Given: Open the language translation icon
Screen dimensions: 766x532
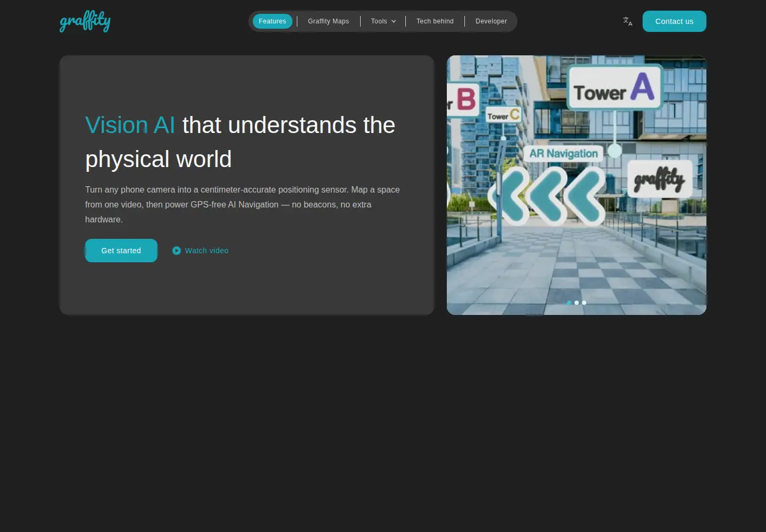Looking at the screenshot, I should pyautogui.click(x=628, y=21).
